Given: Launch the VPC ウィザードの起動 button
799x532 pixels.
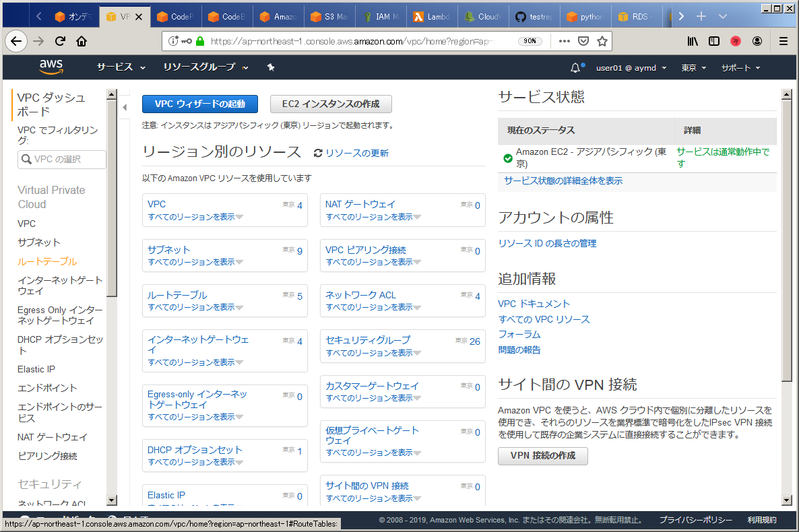Looking at the screenshot, I should coord(199,104).
